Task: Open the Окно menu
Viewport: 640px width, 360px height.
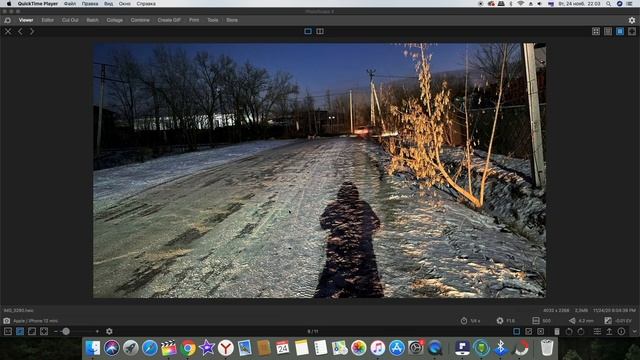Action: click(x=124, y=4)
